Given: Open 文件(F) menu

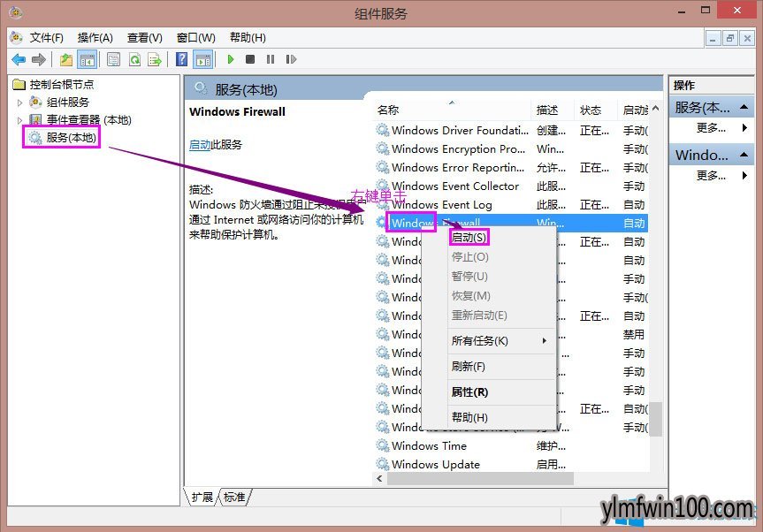Looking at the screenshot, I should pyautogui.click(x=47, y=38).
